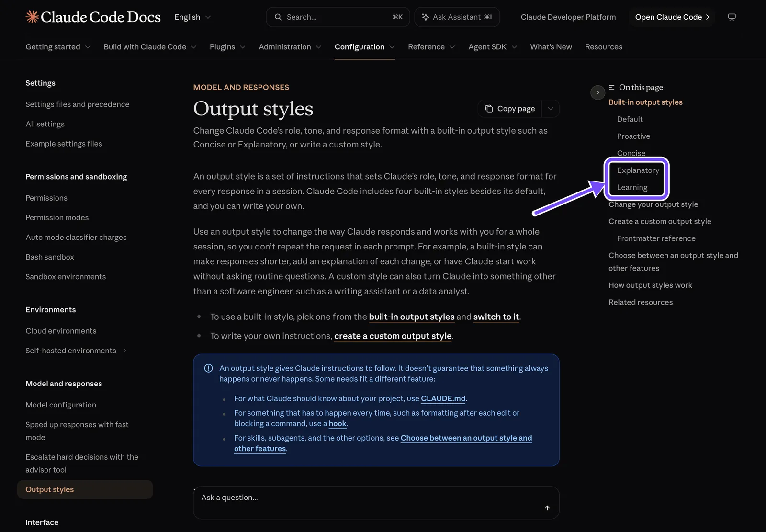This screenshot has height=532, width=766.
Task: Click the Search input field
Action: pos(338,17)
